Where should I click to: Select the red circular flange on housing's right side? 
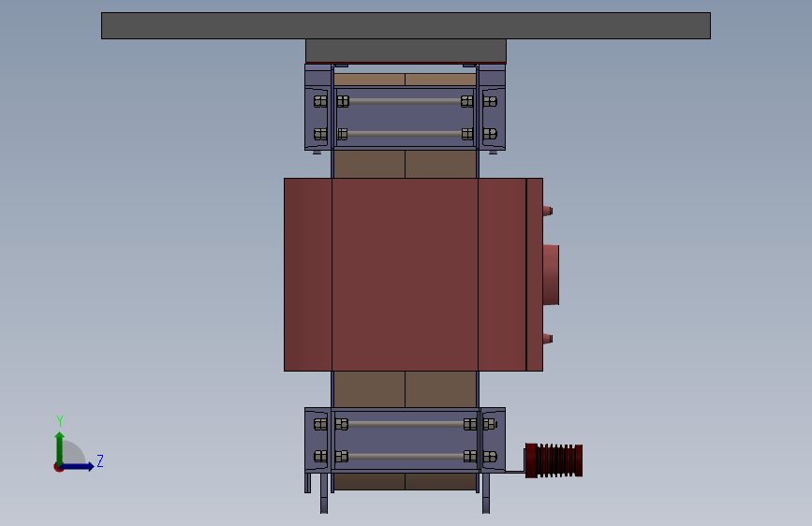pos(551,274)
